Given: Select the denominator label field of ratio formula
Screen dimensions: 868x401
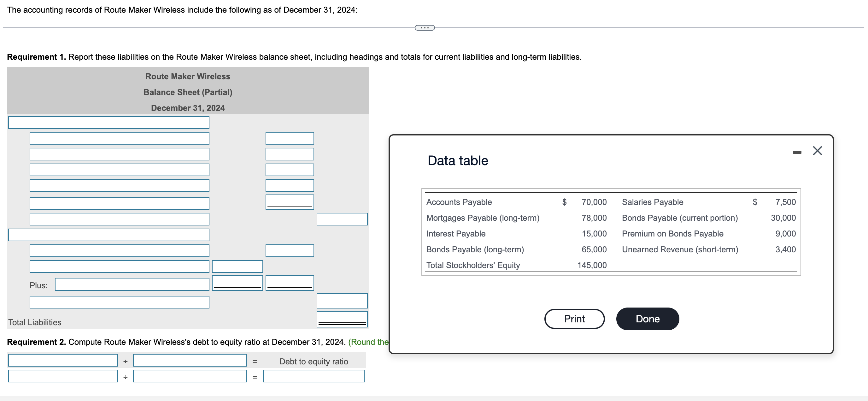Looking at the screenshot, I should click(x=190, y=360).
